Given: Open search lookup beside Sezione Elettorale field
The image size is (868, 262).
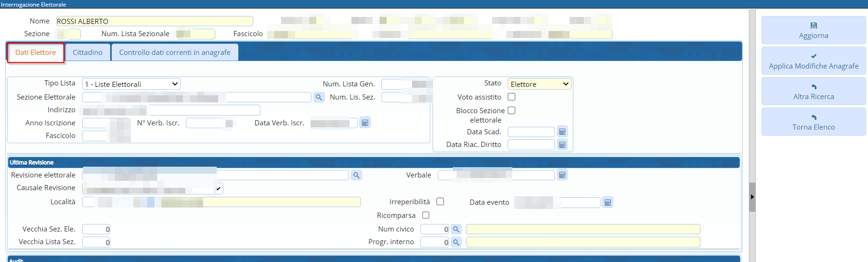Looking at the screenshot, I should (x=319, y=97).
